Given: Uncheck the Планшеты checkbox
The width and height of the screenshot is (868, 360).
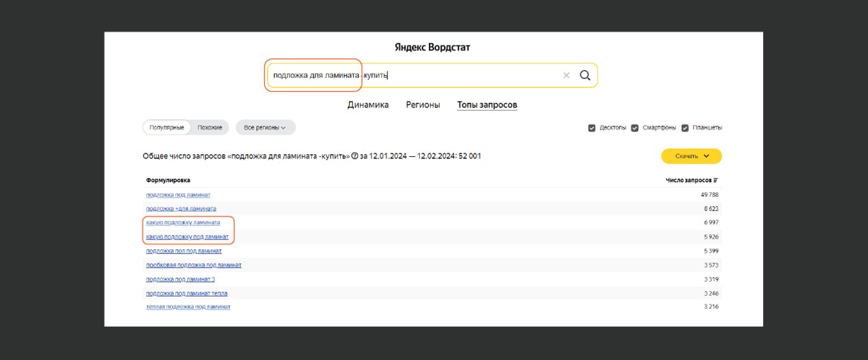Looking at the screenshot, I should [x=685, y=128].
